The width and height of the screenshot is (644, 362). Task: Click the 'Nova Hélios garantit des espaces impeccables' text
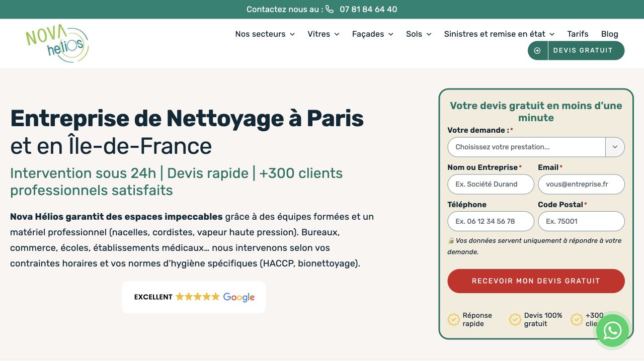pyautogui.click(x=116, y=217)
